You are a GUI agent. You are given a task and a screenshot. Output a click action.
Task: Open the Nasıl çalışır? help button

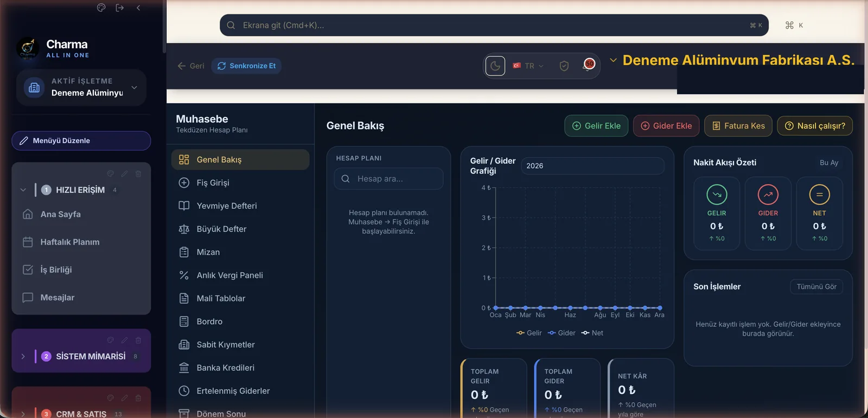click(x=815, y=126)
